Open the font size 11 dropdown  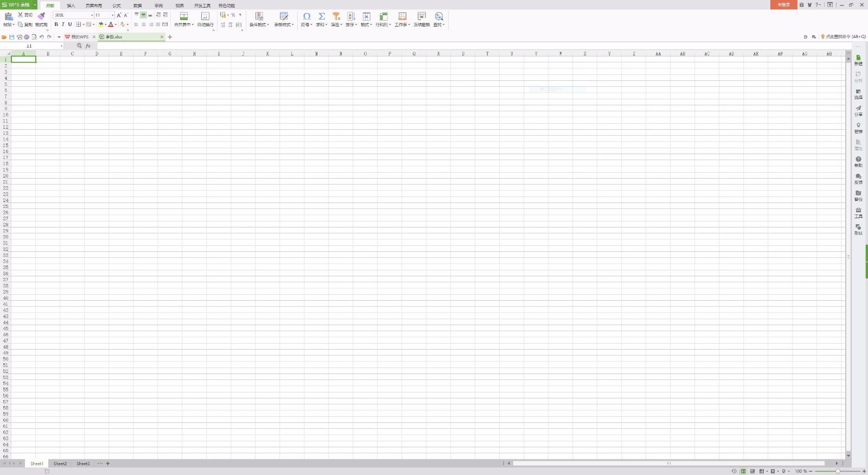pyautogui.click(x=112, y=15)
